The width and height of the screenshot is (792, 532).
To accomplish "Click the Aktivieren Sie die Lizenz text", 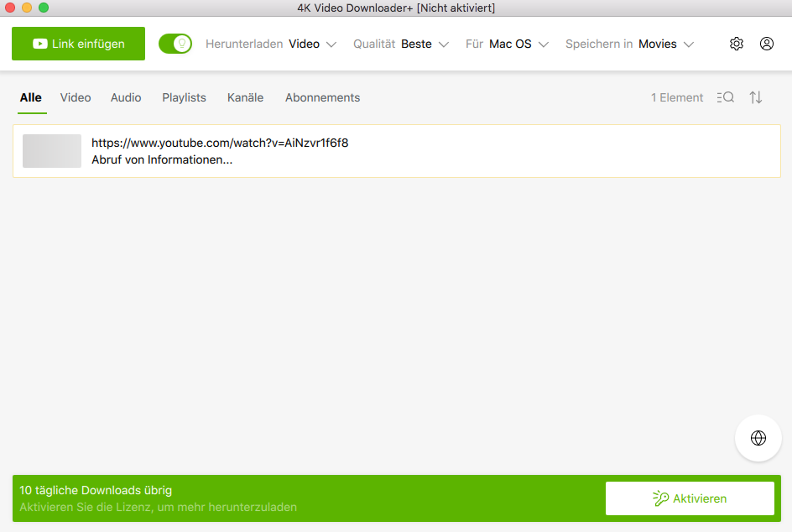I will [x=158, y=507].
